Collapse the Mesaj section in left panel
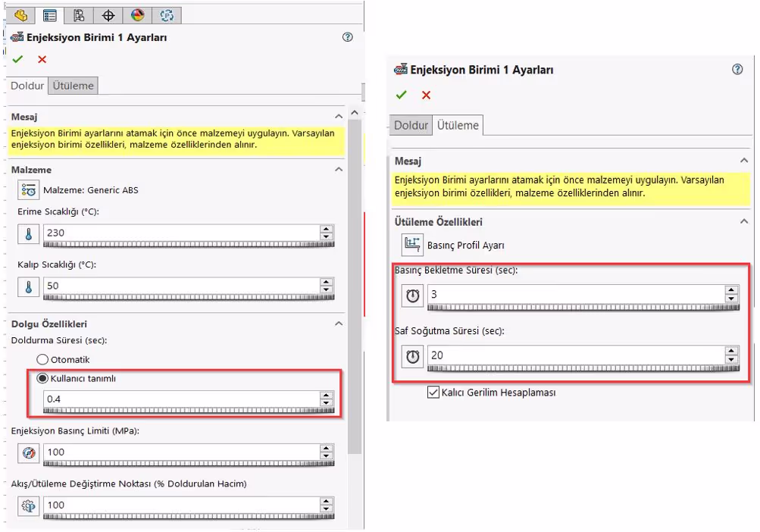 click(339, 117)
